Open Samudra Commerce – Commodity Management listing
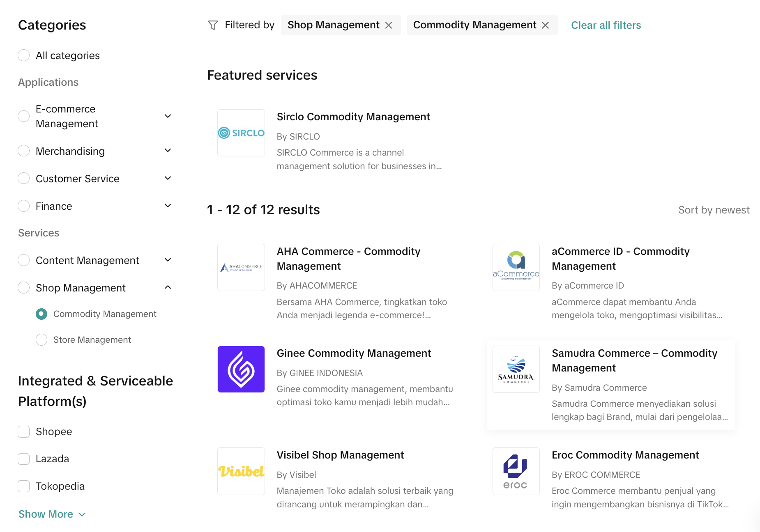Screen dimensions: 760x532 [x=635, y=360]
